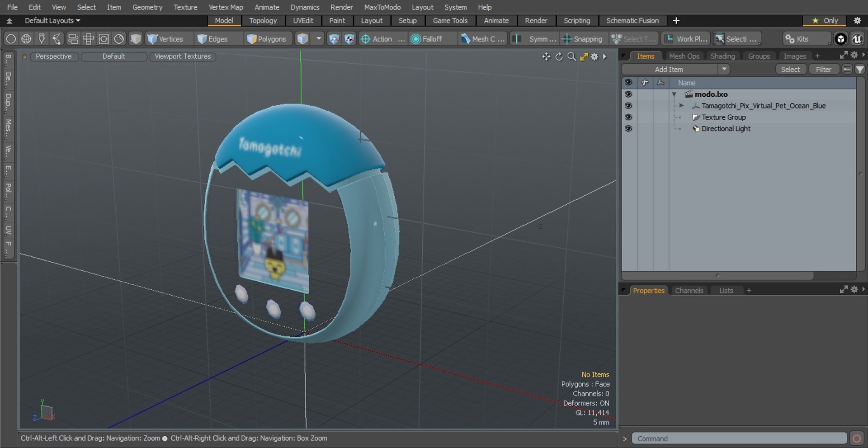Switch to the Mesh Ops tab
The width and height of the screenshot is (868, 448).
[684, 56]
